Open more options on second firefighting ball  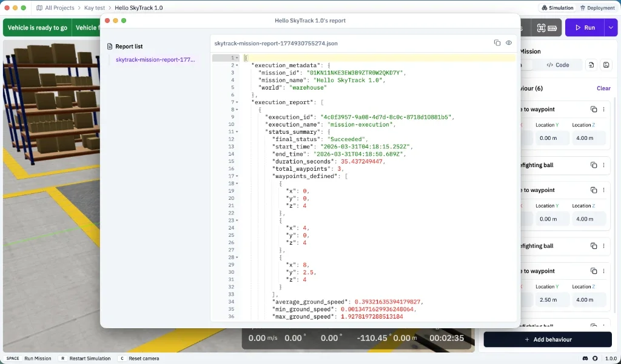click(603, 246)
